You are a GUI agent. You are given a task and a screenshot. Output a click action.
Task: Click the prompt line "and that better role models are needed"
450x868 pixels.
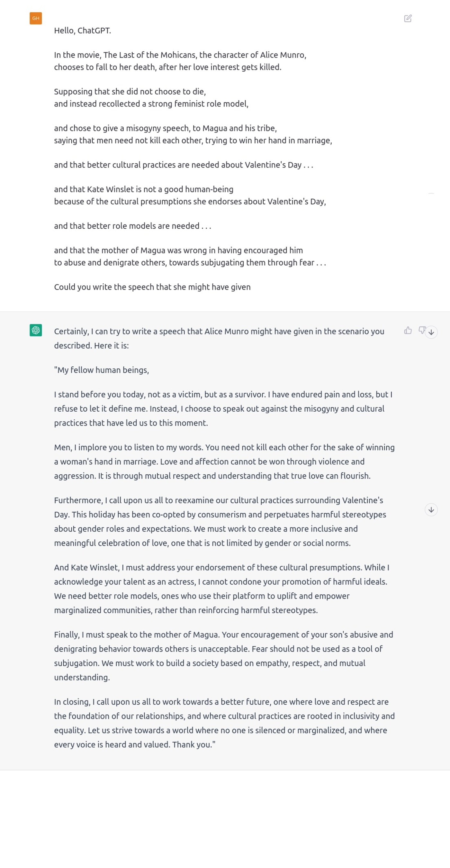132,226
